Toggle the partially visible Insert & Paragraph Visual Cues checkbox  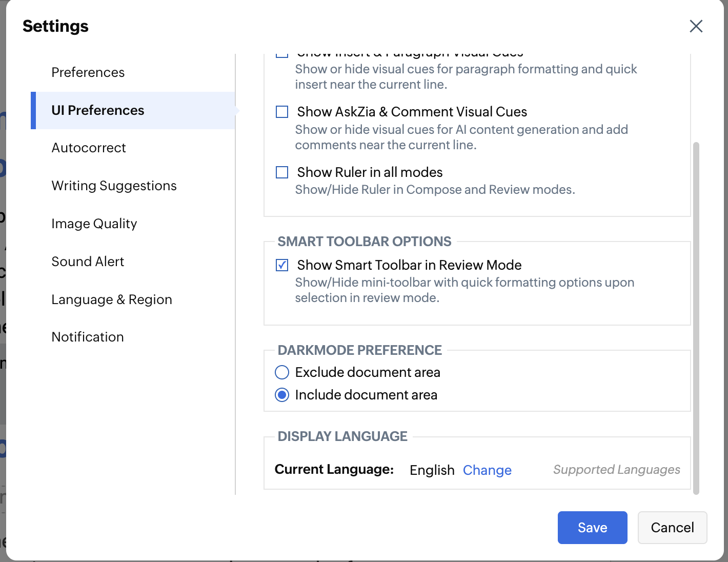pyautogui.click(x=282, y=55)
